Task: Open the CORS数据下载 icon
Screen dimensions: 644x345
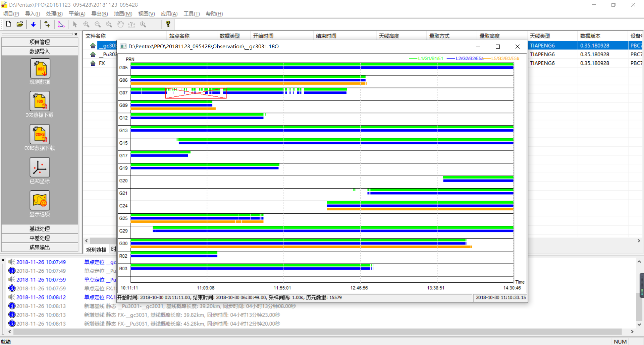Action: [x=40, y=134]
